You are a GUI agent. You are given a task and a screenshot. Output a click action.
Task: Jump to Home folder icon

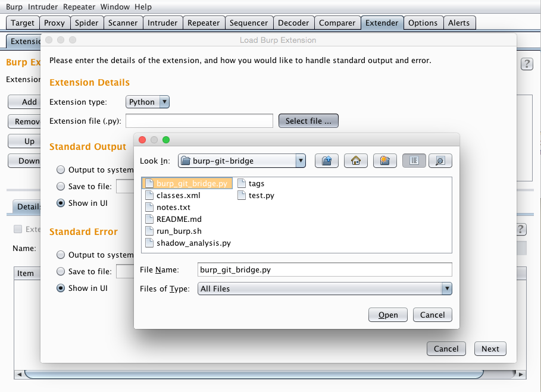(356, 161)
